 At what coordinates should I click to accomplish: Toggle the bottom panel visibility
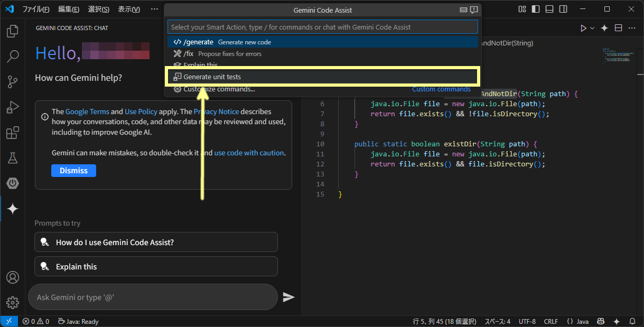click(x=549, y=9)
